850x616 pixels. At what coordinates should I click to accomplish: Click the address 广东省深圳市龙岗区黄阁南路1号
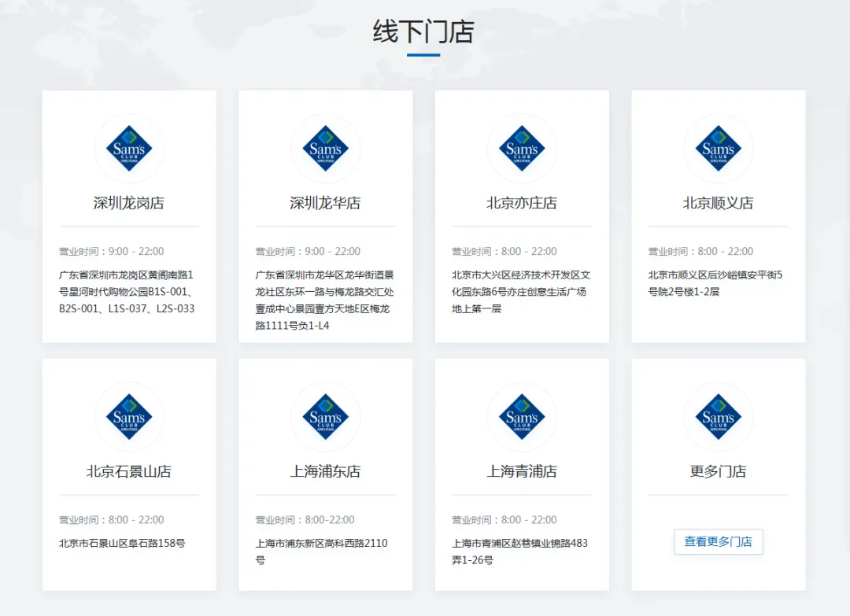[127, 291]
